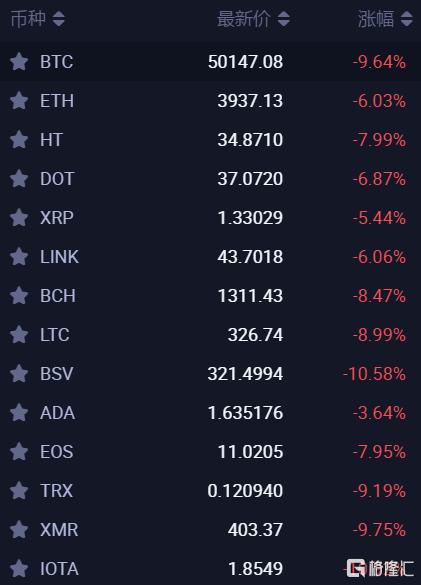Viewport: 421px width, 585px height.
Task: Star the IOTA coin row
Action: point(19,569)
